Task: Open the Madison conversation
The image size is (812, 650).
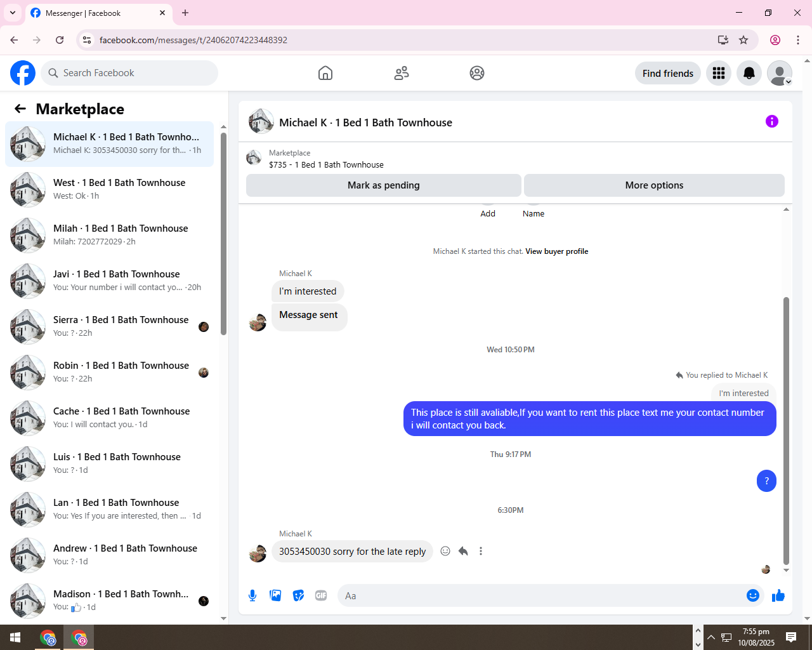Action: [109, 600]
